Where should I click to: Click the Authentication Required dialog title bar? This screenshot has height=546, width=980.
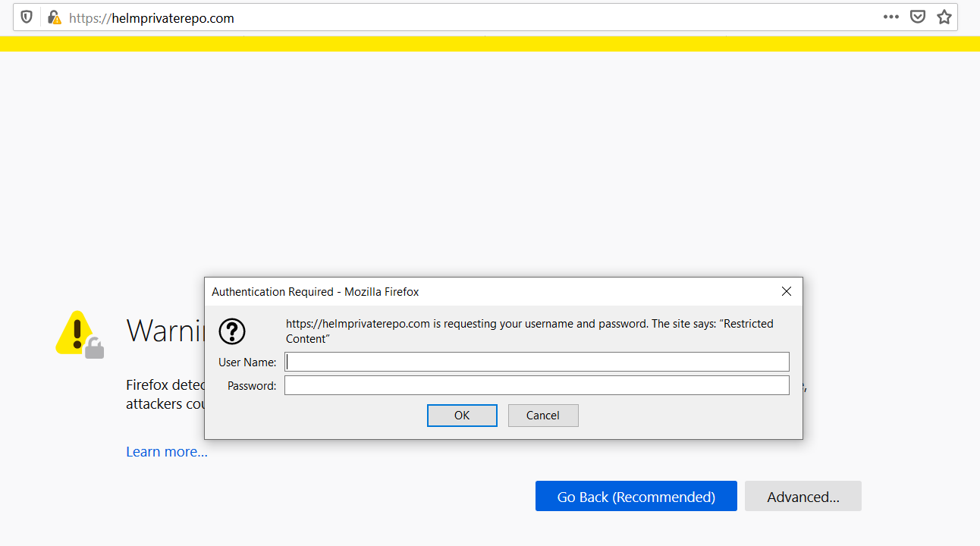point(316,291)
